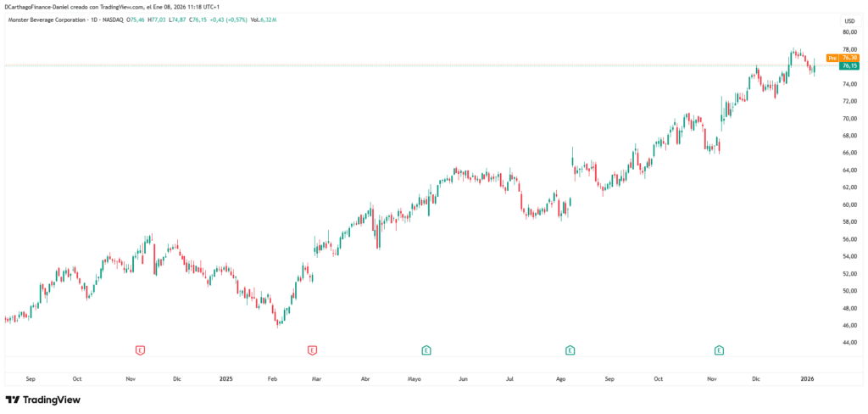Click the 80,00 level on price scale
The height and width of the screenshot is (414, 868).
pos(848,32)
